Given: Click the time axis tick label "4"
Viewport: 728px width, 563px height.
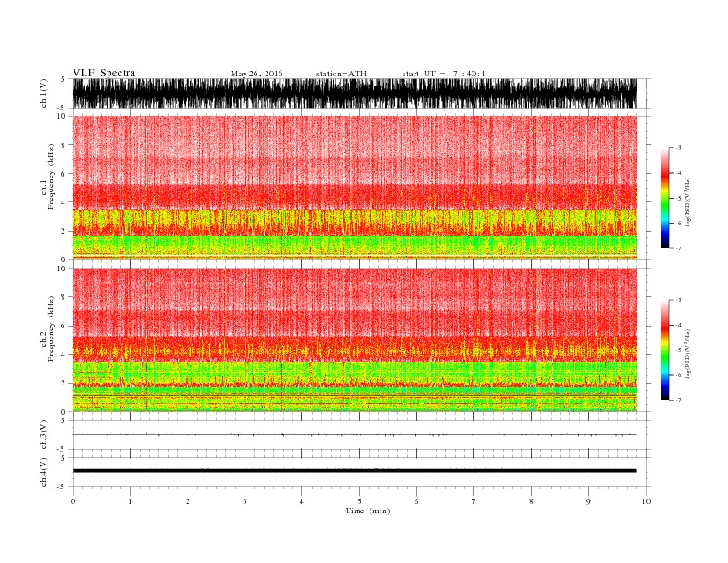Looking at the screenshot, I should click(301, 501).
